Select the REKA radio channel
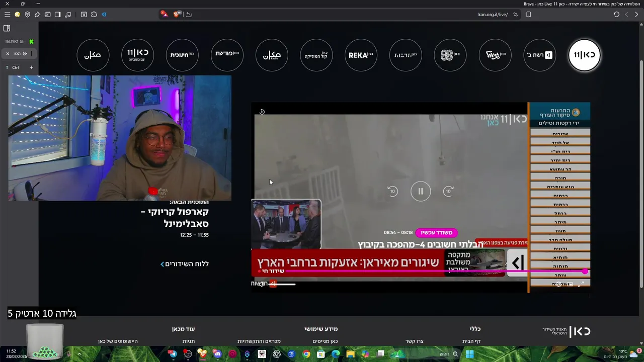The height and width of the screenshot is (362, 644). (x=361, y=55)
